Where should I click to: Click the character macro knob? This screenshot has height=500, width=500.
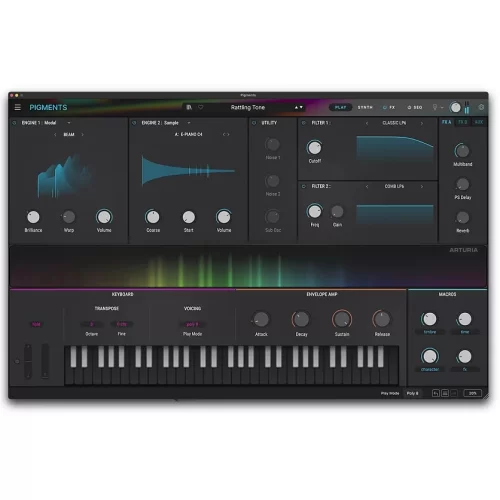429,356
